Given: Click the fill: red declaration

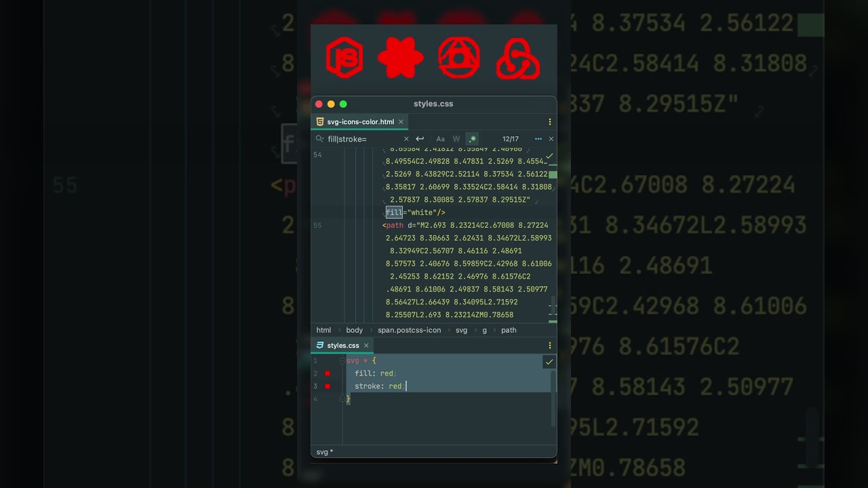Looking at the screenshot, I should [375, 373].
